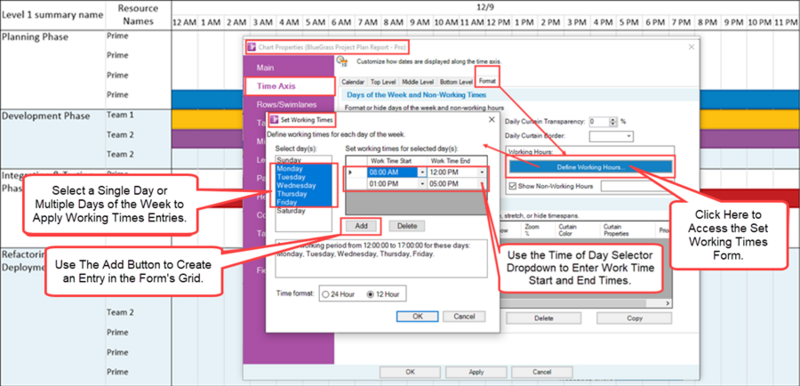
Task: Click the purple Team 2 task bar
Action: [x=207, y=139]
